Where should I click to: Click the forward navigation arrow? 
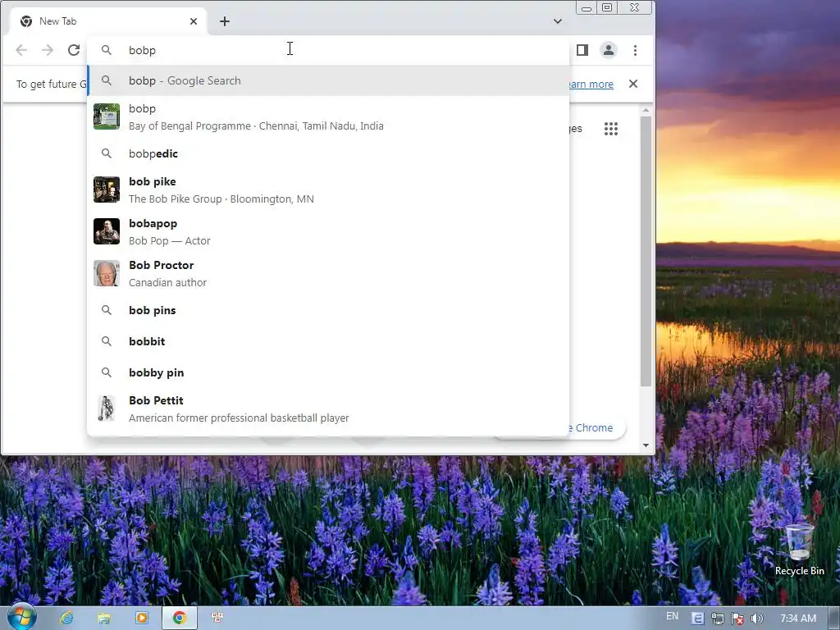(48, 50)
